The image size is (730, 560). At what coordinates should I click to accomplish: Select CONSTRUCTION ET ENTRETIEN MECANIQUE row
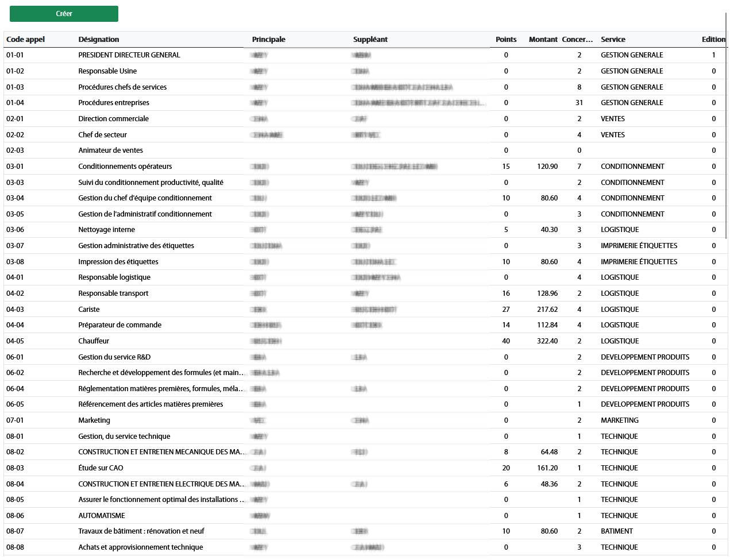pos(365,452)
